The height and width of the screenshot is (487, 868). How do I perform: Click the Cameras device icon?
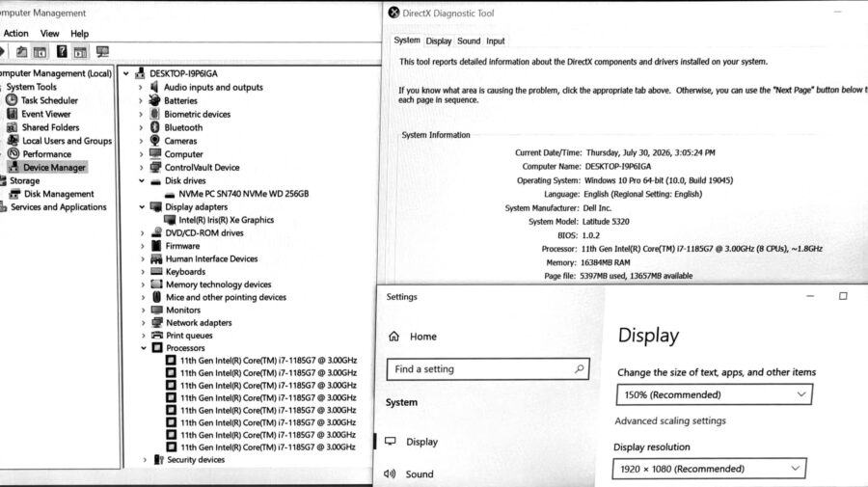click(155, 141)
